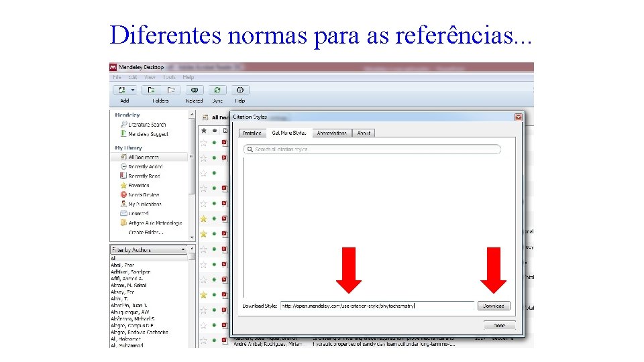
Task: Click the Search all citation styles field
Action: click(372, 149)
